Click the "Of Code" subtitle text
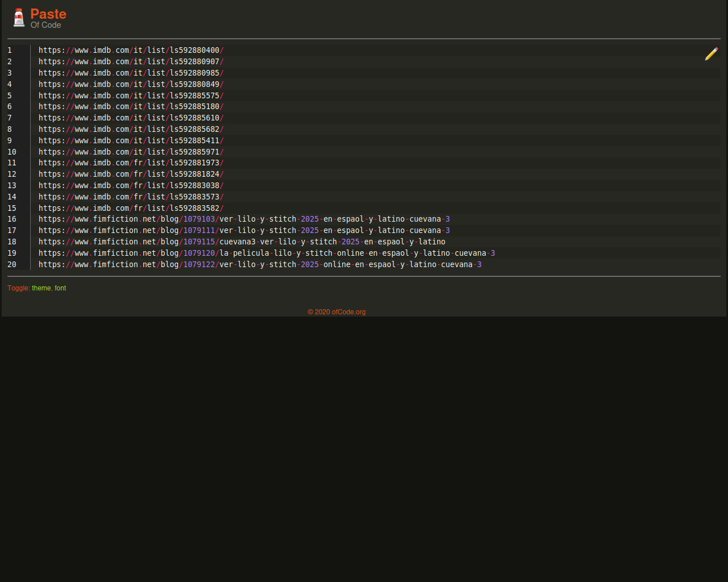 (46, 25)
